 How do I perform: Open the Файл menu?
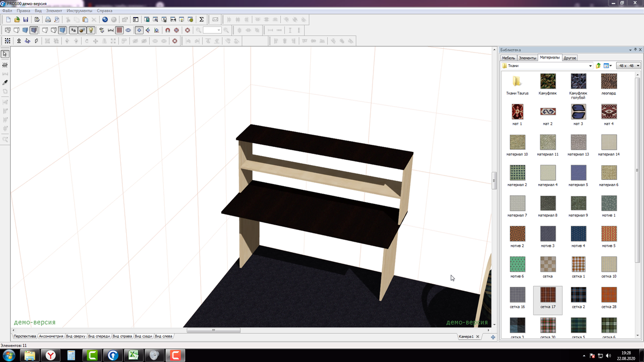[7, 11]
